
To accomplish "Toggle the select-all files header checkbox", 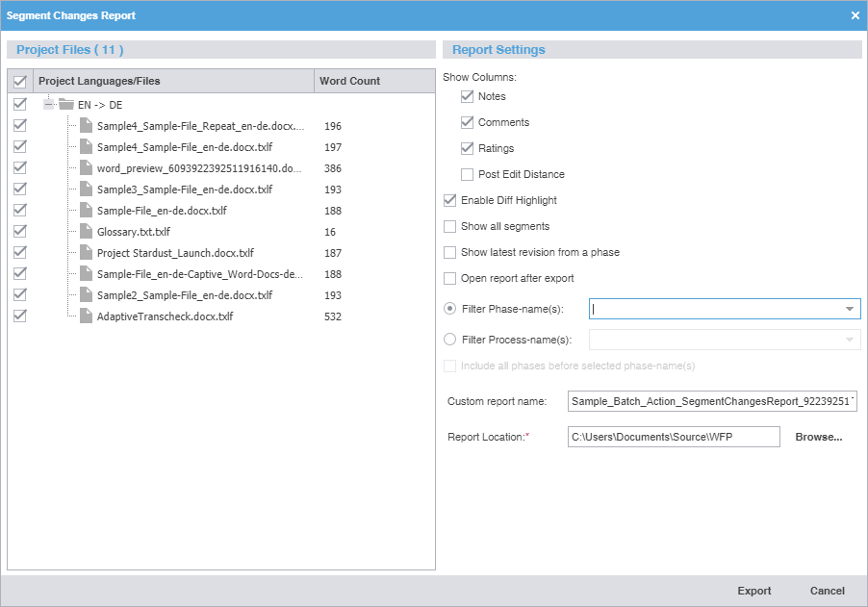I will tap(20, 82).
